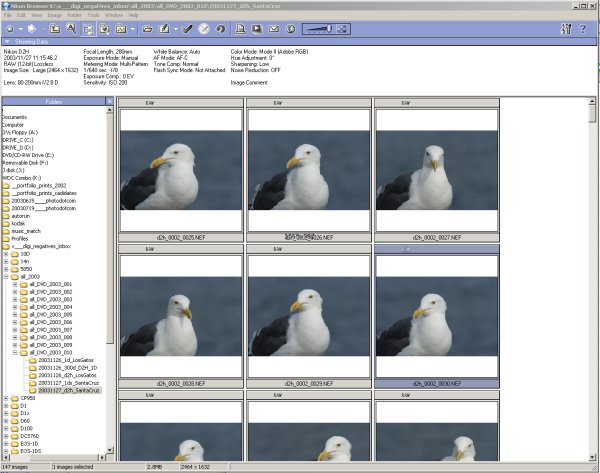Screen dimensions: 600x473
Task: Select the 20031126_d2h_LosGatos folder
Action: click(x=67, y=375)
